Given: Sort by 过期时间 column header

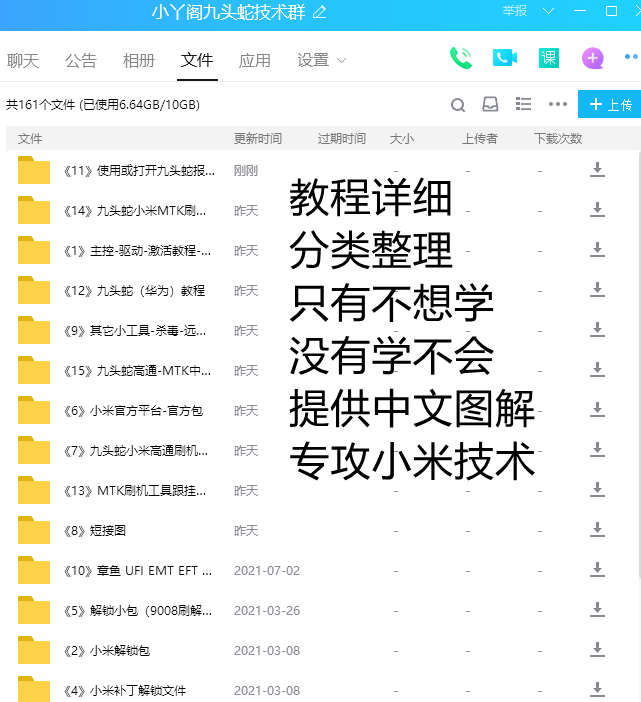Looking at the screenshot, I should pyautogui.click(x=342, y=139).
